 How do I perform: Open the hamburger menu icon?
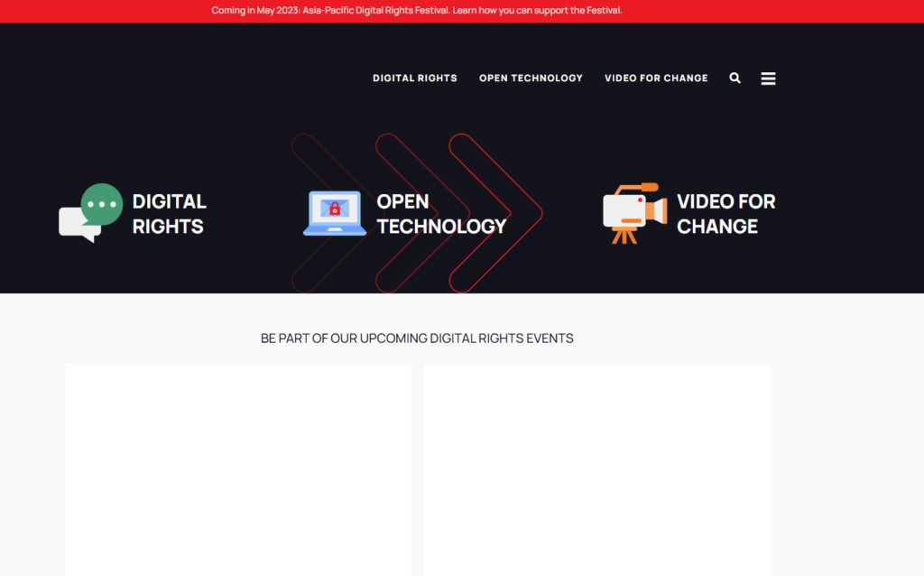pyautogui.click(x=768, y=79)
